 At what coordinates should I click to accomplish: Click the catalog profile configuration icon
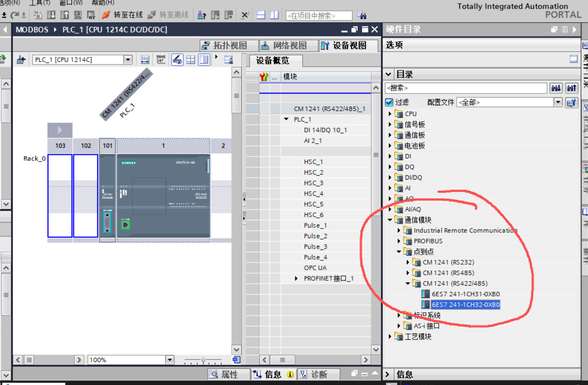click(572, 102)
